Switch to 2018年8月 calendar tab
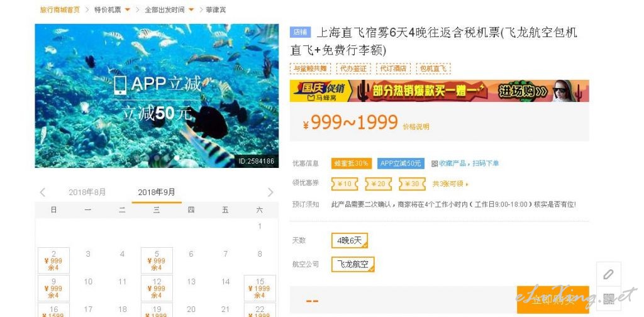Screen dimensions: 644x317 (87, 192)
